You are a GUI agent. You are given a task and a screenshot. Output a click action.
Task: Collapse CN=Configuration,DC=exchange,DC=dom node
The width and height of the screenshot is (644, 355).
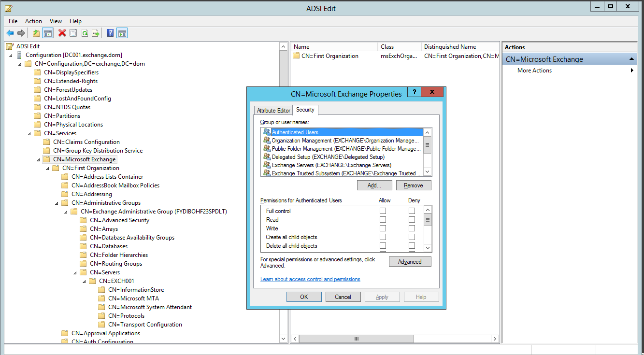[x=20, y=64]
